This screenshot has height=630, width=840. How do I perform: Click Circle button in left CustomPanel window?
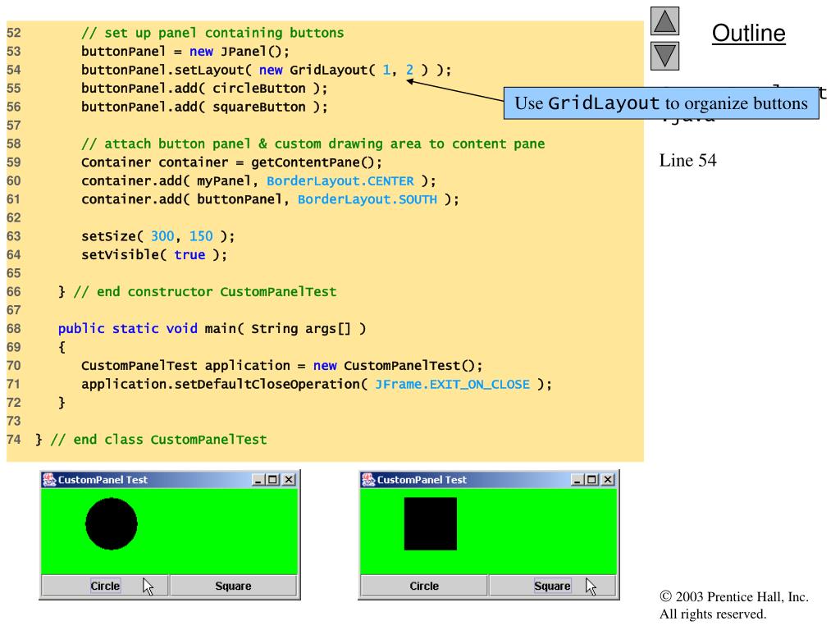[x=105, y=586]
